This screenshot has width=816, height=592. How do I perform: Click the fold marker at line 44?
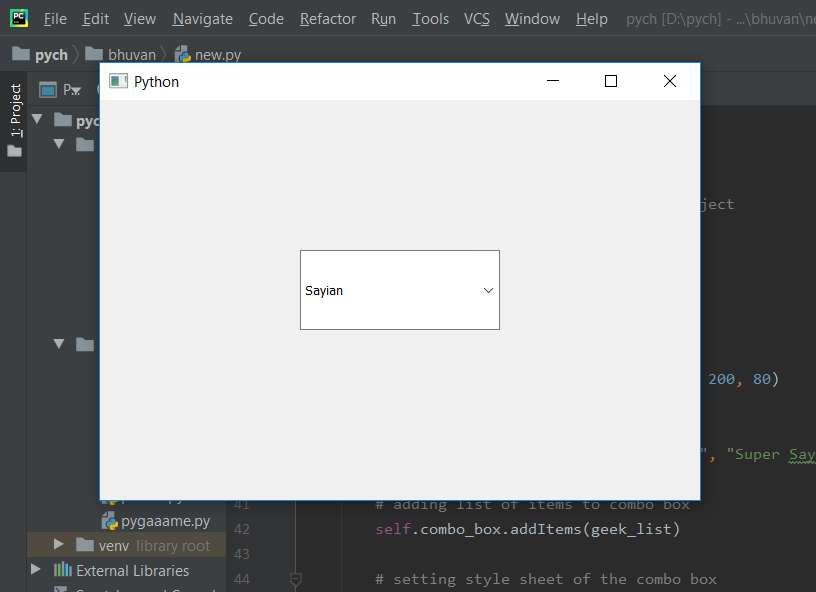[295, 579]
